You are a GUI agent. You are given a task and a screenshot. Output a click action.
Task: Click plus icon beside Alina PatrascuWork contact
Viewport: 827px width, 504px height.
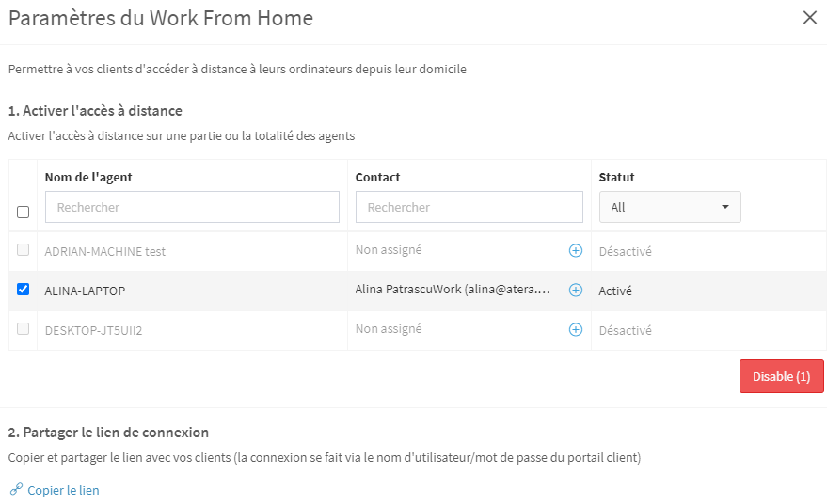click(x=576, y=290)
